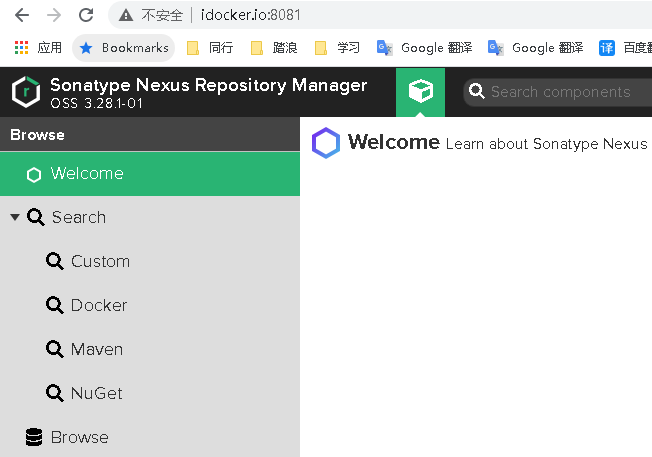Viewport: 652px width, 457px height.
Task: Click the magnifier icon beside Maven
Action: (x=55, y=349)
